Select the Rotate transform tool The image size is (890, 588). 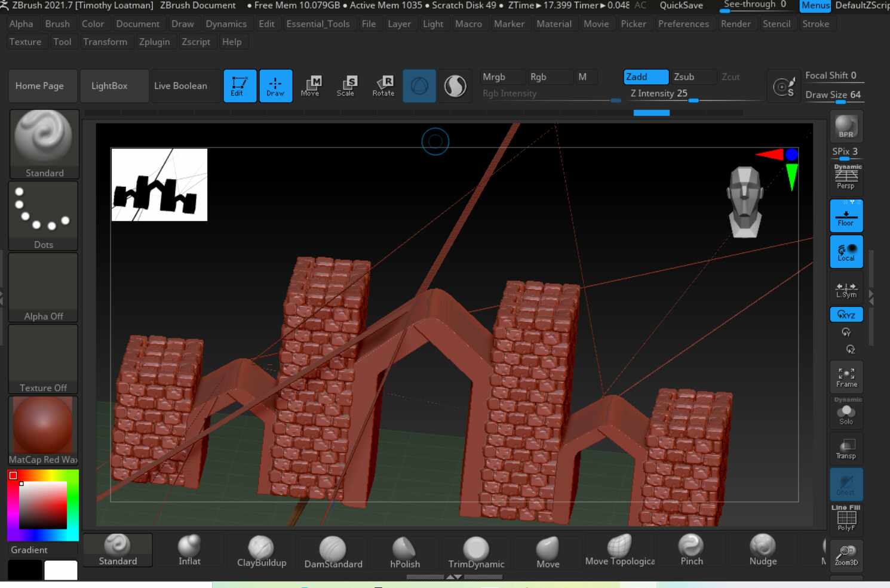pyautogui.click(x=383, y=85)
